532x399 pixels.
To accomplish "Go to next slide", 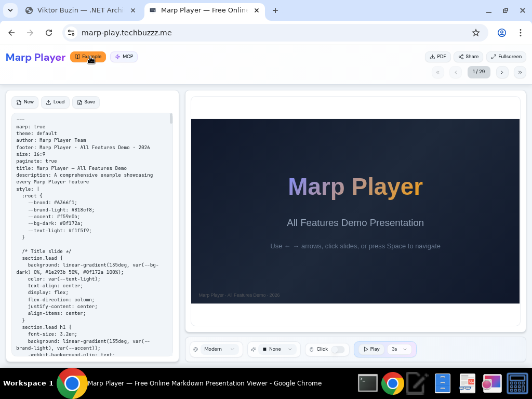I will [502, 72].
